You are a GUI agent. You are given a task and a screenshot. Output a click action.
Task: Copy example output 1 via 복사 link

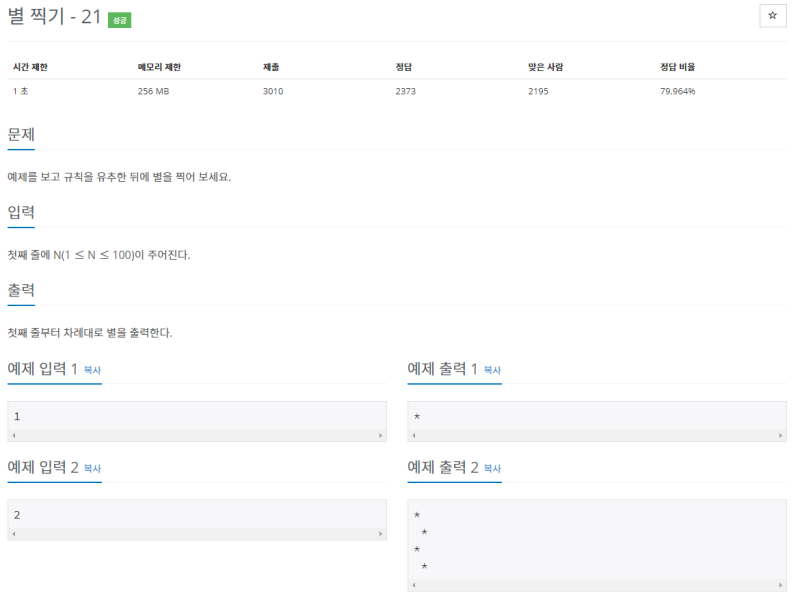492,370
